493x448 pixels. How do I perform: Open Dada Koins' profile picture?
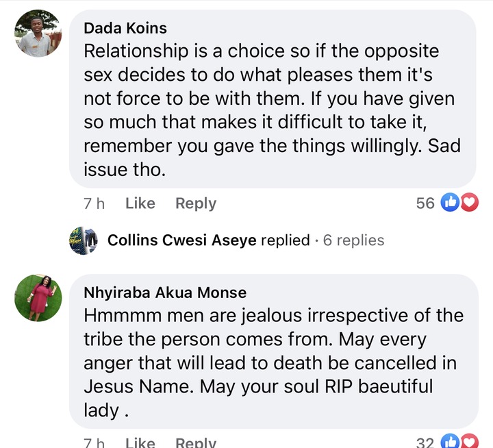(38, 34)
